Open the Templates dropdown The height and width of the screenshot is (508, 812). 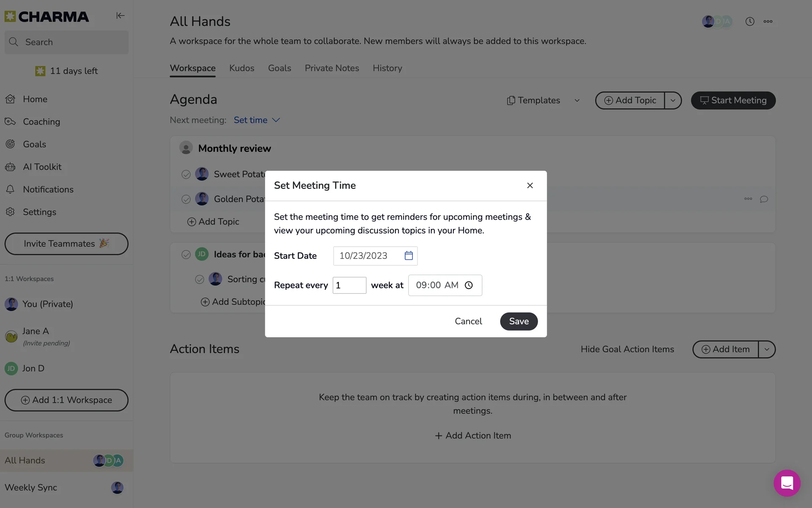[543, 100]
